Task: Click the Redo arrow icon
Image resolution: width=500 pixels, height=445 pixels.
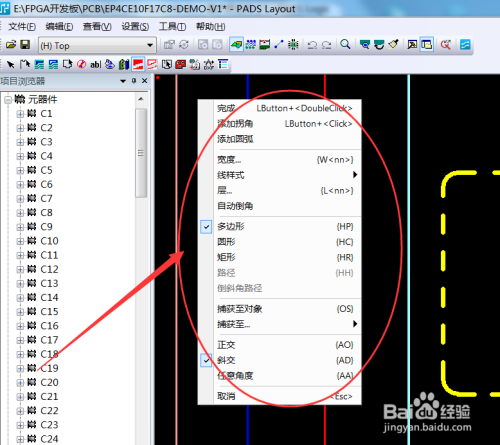Action: point(326,45)
